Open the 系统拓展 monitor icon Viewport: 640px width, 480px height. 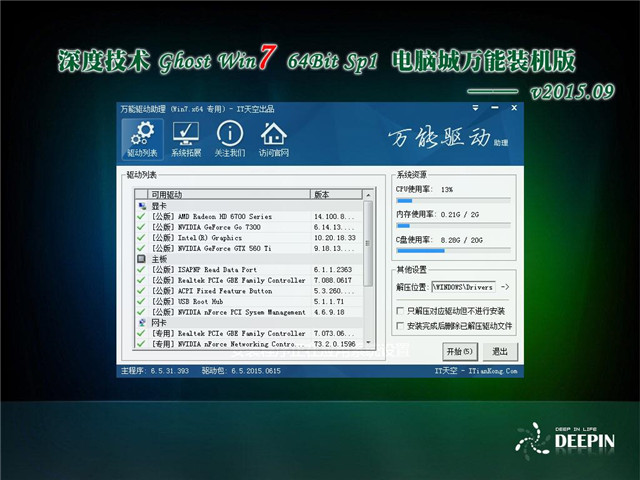click(186, 139)
